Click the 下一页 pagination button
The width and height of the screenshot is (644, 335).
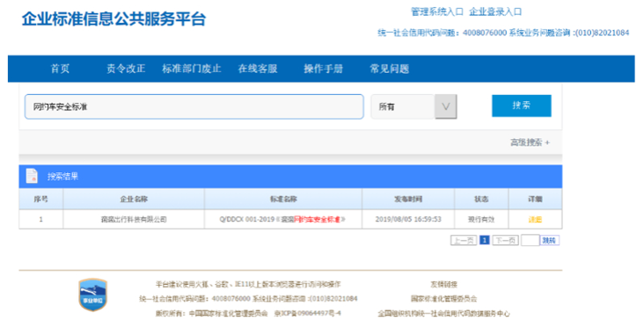click(x=506, y=240)
